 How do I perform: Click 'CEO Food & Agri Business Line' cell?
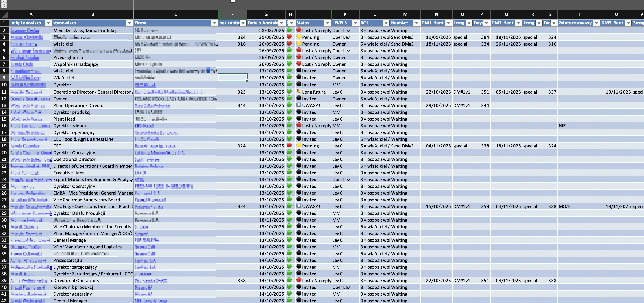tap(93, 139)
